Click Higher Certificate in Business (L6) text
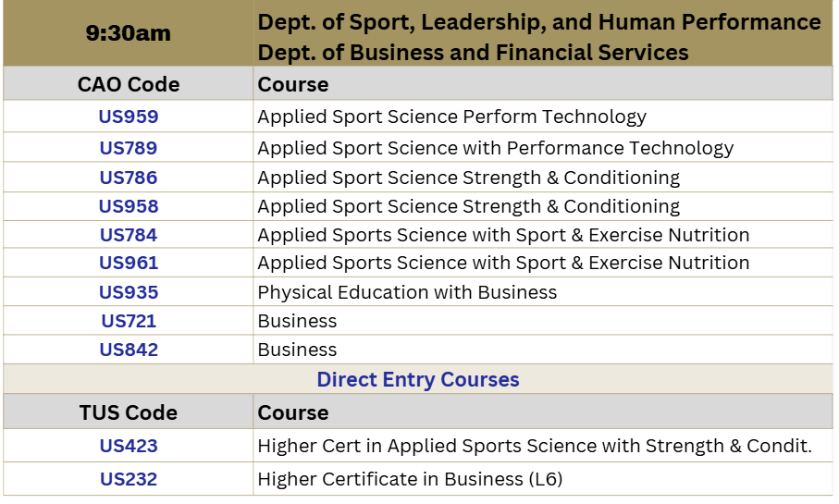 tap(410, 479)
